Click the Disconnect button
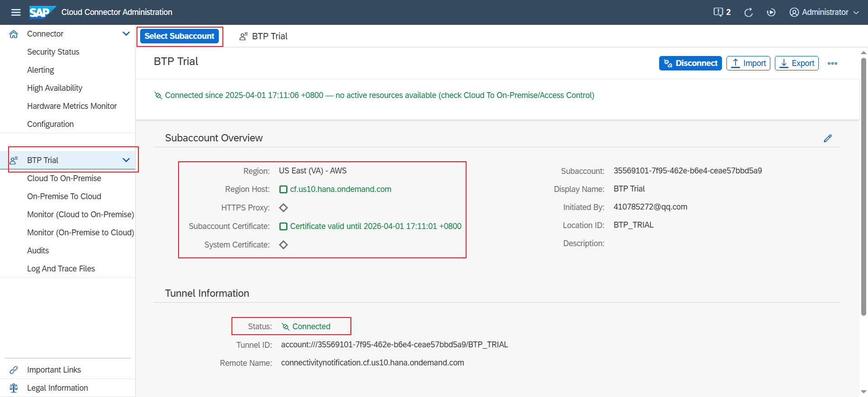The width and height of the screenshot is (868, 397). 690,63
